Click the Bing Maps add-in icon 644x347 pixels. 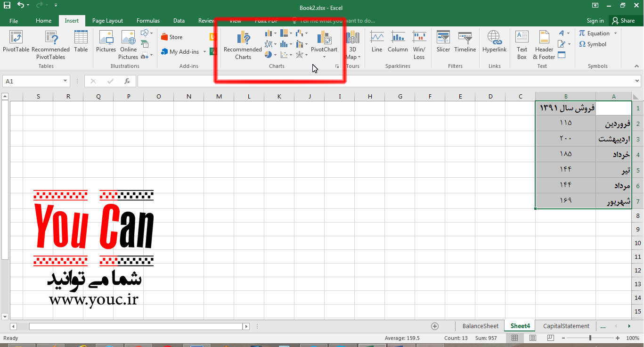pyautogui.click(x=212, y=37)
